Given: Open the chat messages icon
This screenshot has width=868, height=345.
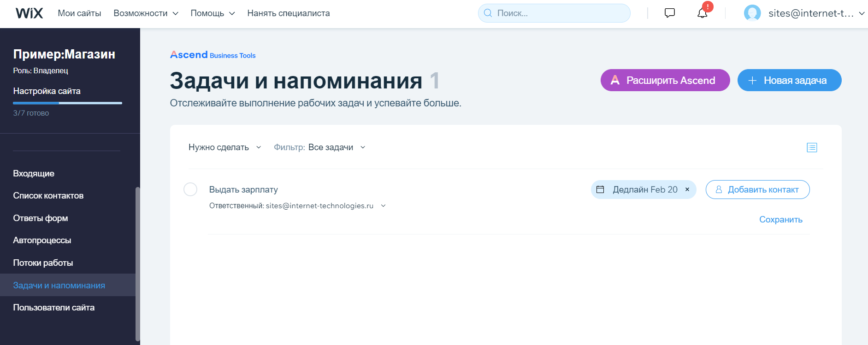Looking at the screenshot, I should pos(669,13).
